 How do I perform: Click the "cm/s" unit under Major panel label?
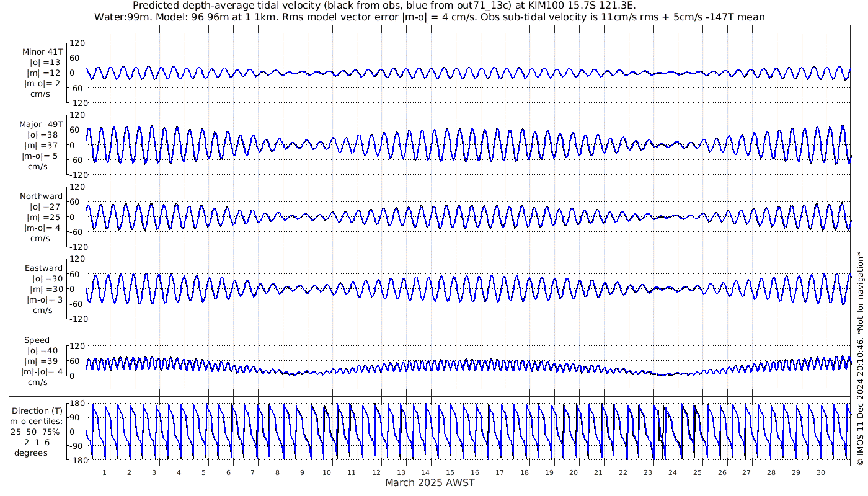tap(37, 167)
